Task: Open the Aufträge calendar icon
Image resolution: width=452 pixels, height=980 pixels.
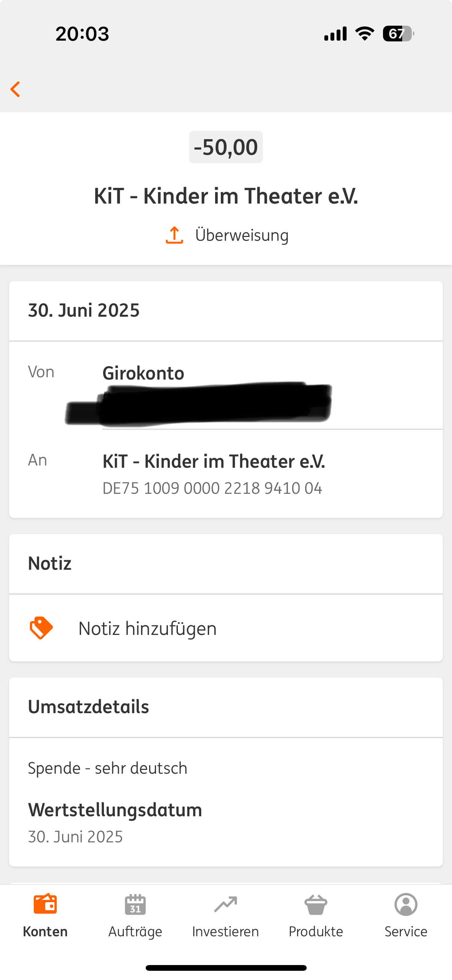Action: point(135,904)
